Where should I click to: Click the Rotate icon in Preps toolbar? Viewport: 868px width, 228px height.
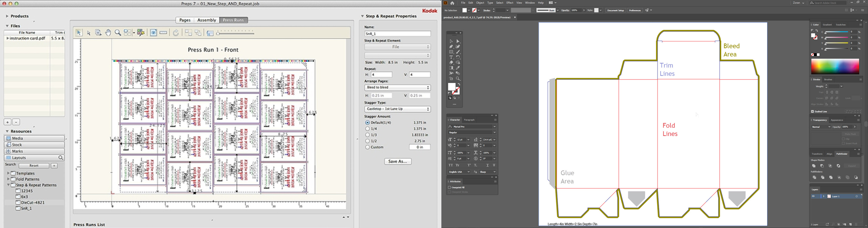[x=176, y=33]
